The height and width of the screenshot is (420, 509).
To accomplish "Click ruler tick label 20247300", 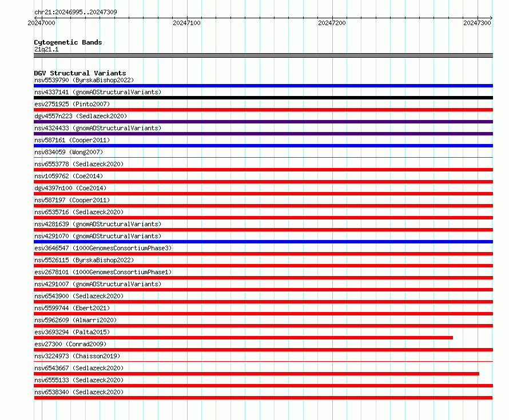I will click(477, 23).
